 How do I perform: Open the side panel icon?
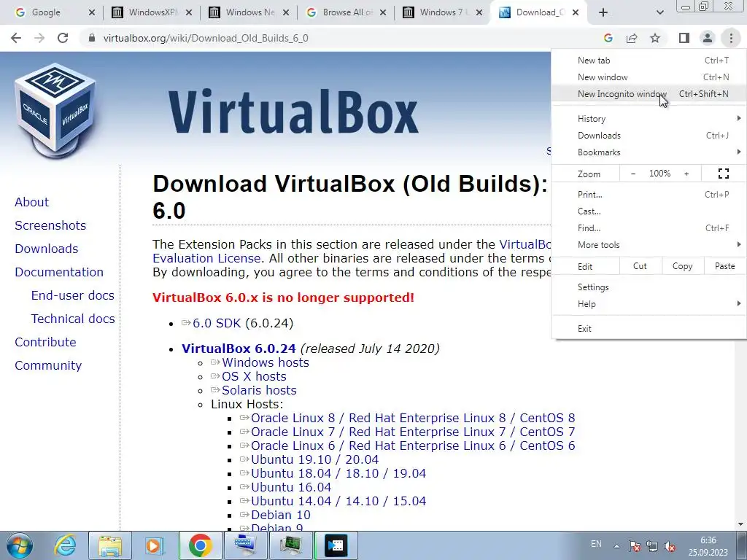coord(684,38)
